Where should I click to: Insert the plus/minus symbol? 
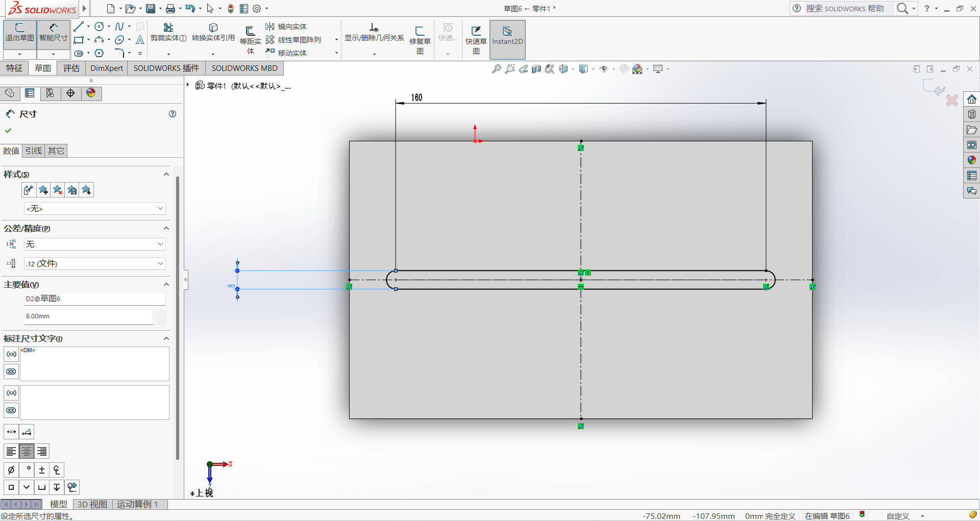click(42, 470)
